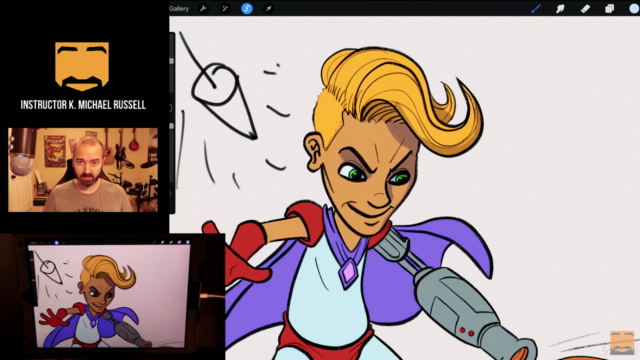This screenshot has height=360, width=640.
Task: Select the Brush paint tool
Action: [x=536, y=8]
